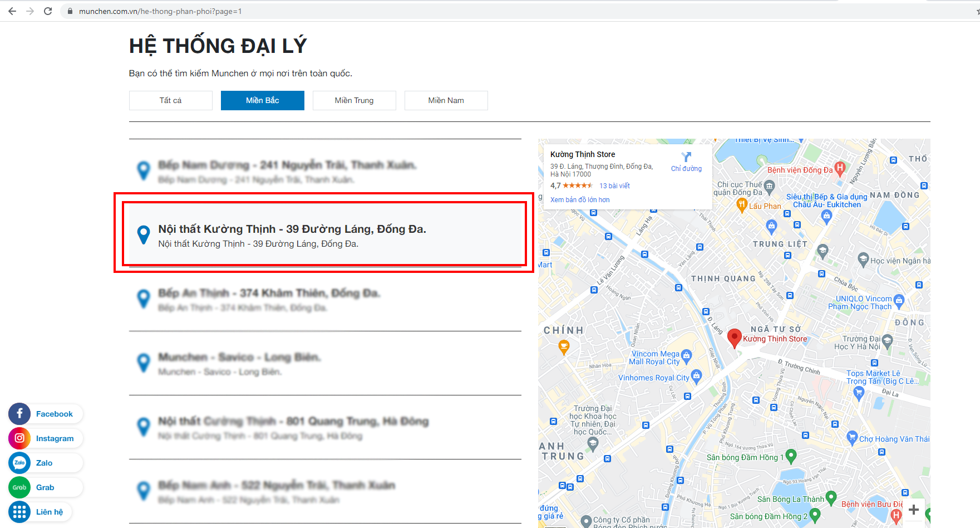Screen dimensions: 980x528
Task: Click the Facebook text link
Action: tap(55, 414)
